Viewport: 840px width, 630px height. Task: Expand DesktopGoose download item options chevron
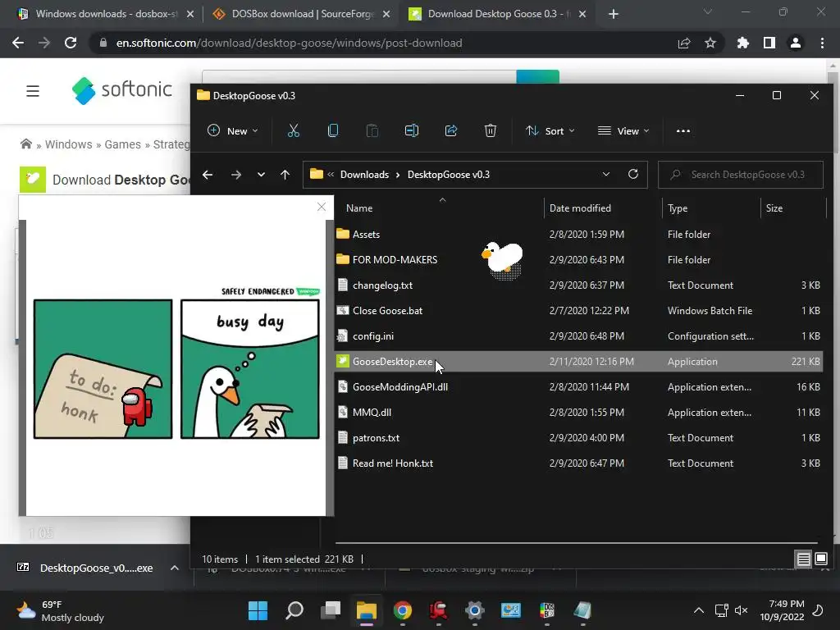pos(175,568)
